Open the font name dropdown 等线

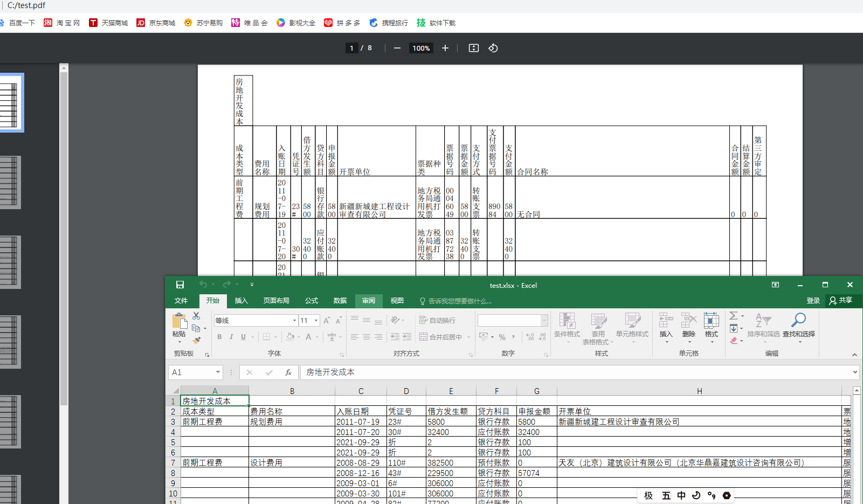click(x=294, y=321)
